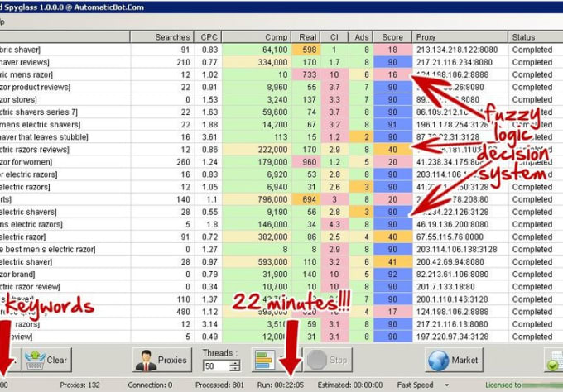Viewport: 563px width, 392px height.
Task: Click the 'Proxies: 132' status bar entry
Action: [x=79, y=385]
